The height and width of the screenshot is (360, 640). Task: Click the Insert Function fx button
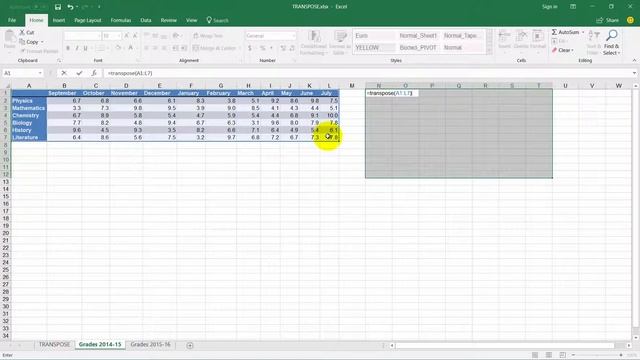click(x=94, y=73)
